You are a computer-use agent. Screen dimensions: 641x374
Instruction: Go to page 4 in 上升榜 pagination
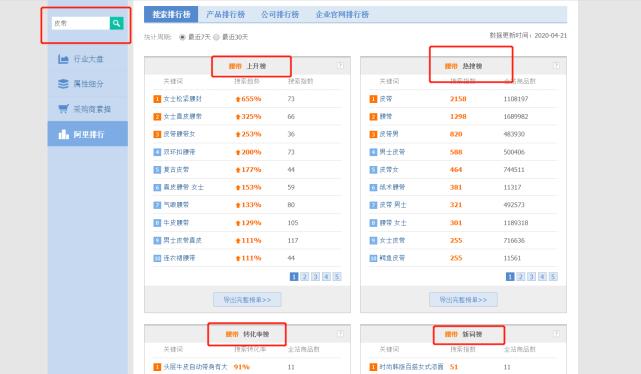[326, 277]
